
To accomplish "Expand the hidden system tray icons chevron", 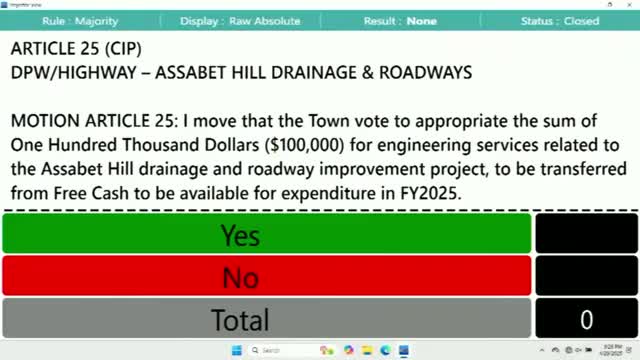I will point(542,350).
